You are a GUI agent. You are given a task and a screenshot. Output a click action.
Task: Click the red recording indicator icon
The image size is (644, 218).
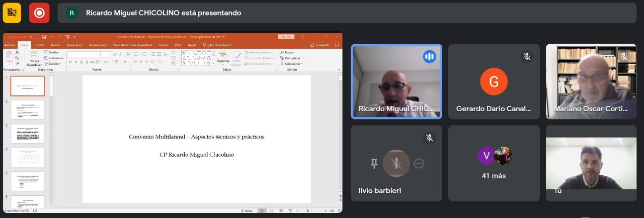[x=39, y=13]
